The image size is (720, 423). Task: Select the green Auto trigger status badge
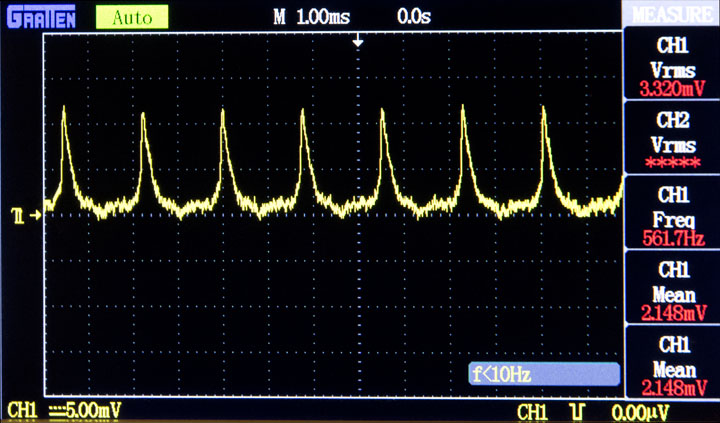pyautogui.click(x=132, y=17)
